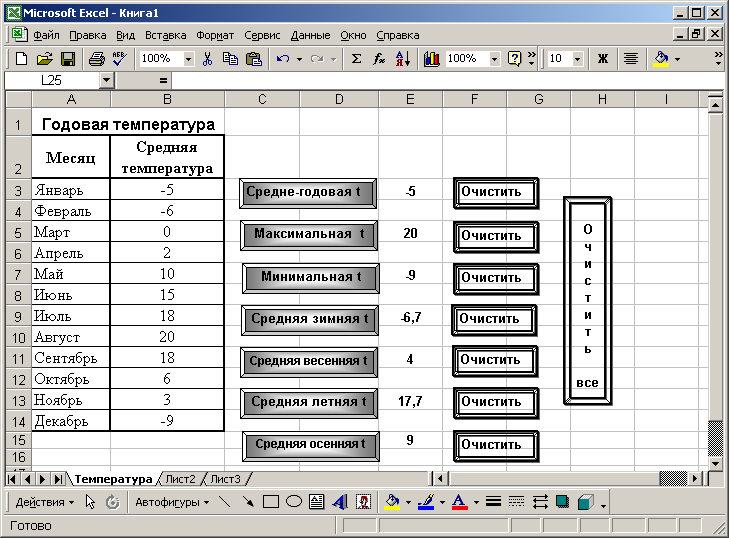Toggle Bold (Ж) formatting

[603, 59]
